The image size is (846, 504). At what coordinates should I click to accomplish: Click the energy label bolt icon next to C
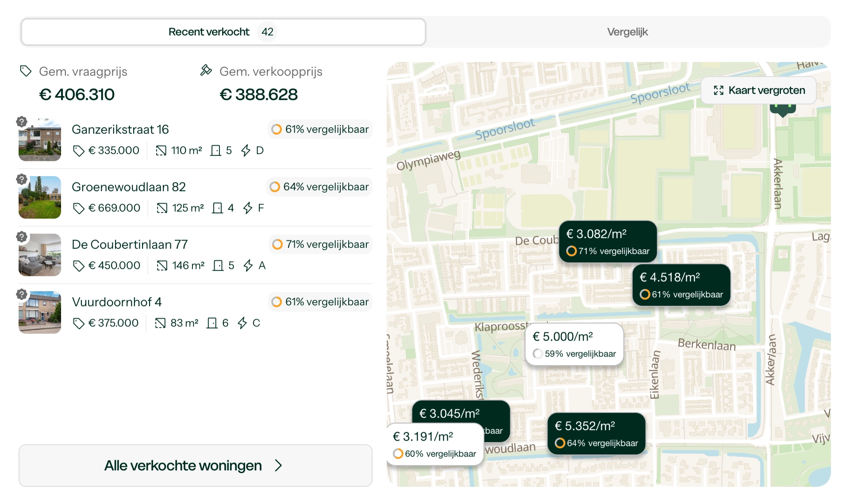pos(242,323)
